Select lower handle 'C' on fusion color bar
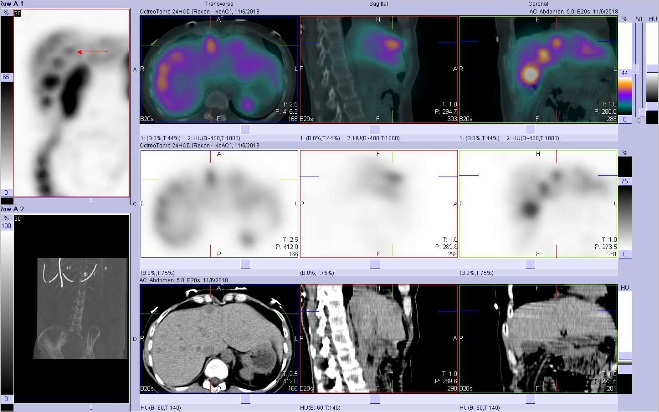Image resolution: width=659 pixels, height=412 pixels. pos(625,120)
